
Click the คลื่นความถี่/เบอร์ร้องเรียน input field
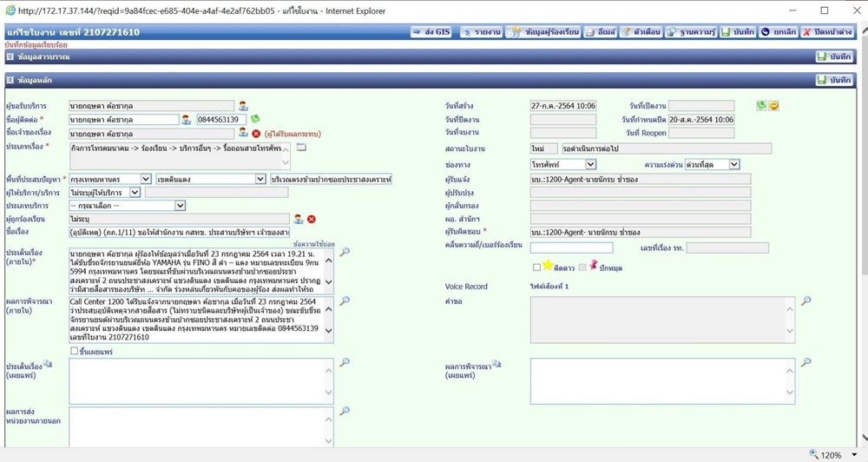pyautogui.click(x=571, y=247)
